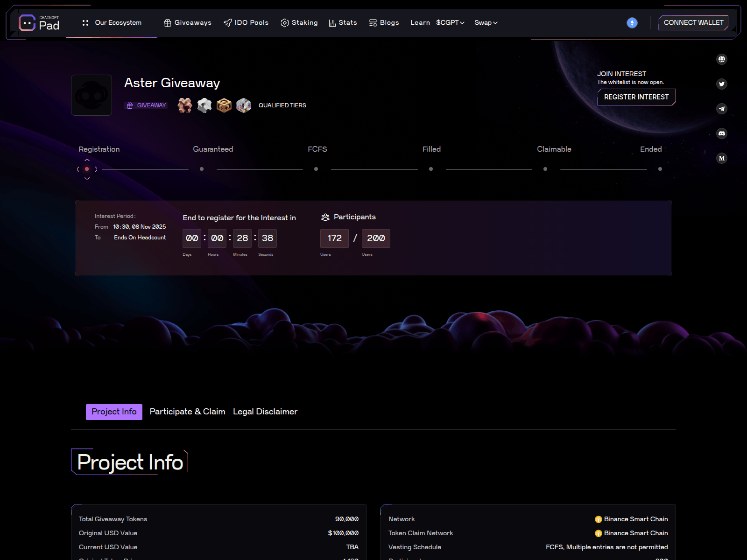Open the website globe icon
The image size is (747, 560).
(x=722, y=59)
